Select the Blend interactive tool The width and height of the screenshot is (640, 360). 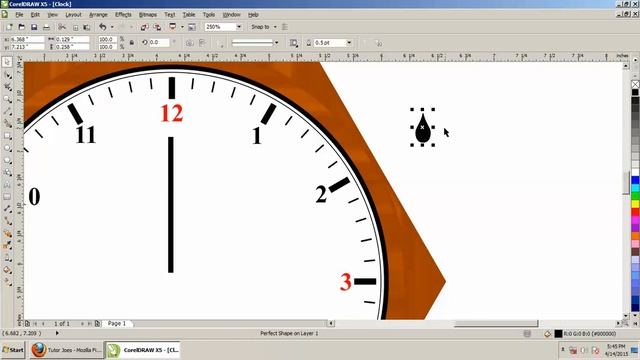tap(7, 233)
